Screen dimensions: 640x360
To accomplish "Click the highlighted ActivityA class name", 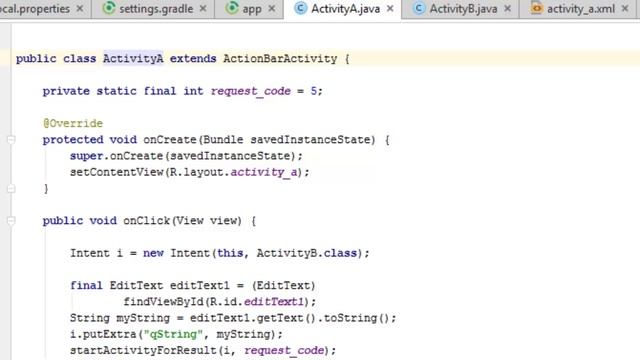I will pos(133,58).
